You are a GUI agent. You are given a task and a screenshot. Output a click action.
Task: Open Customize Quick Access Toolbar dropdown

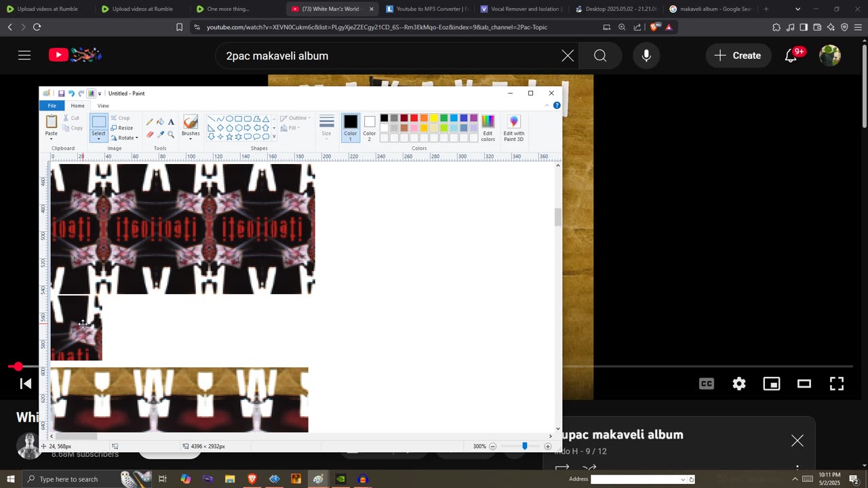100,94
